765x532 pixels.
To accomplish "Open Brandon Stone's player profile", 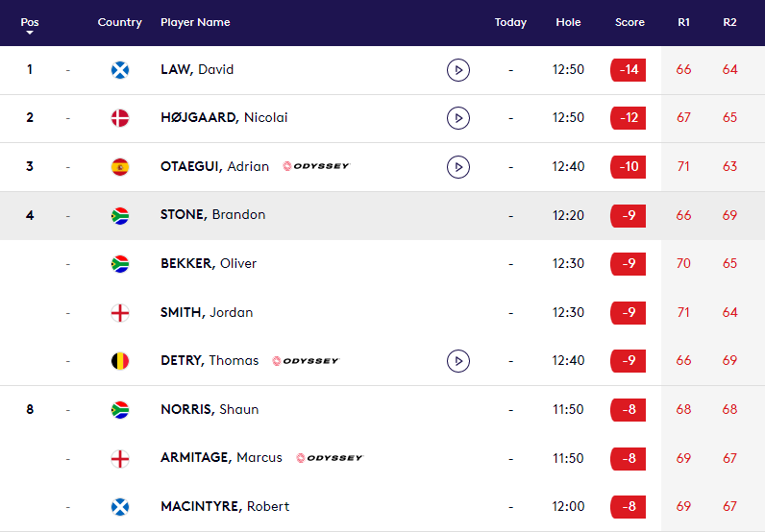I will tap(212, 214).
